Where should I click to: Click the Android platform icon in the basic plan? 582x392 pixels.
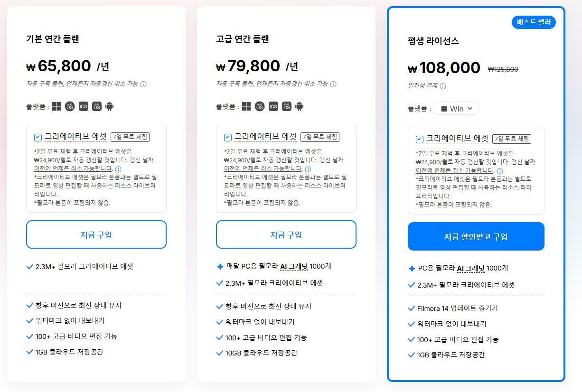(109, 106)
